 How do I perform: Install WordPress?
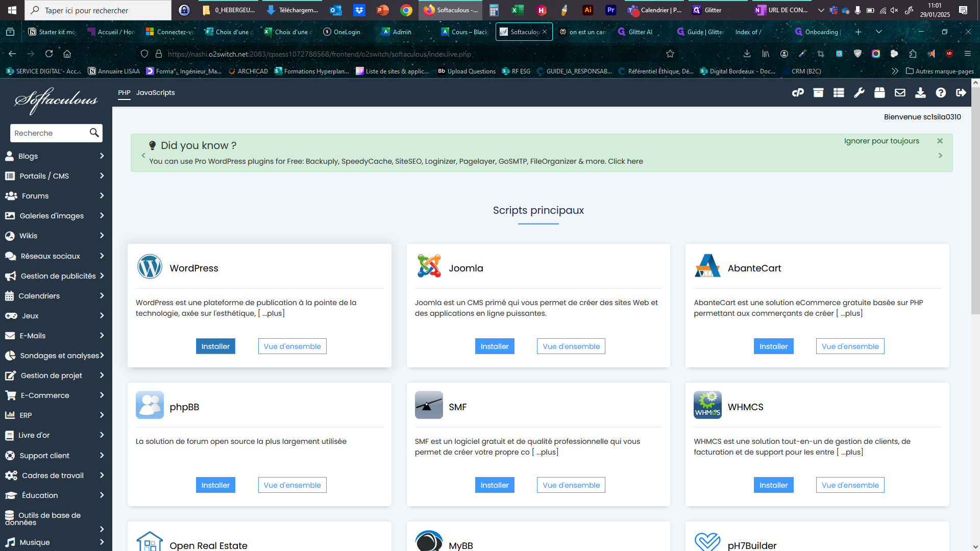(215, 346)
